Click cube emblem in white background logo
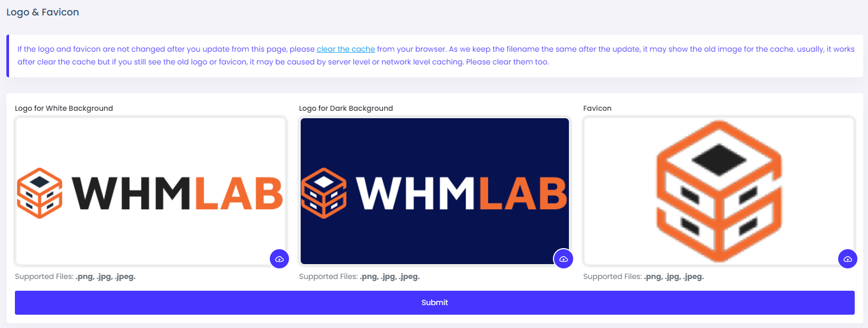Viewport: 868px width, 328px height. (40, 193)
